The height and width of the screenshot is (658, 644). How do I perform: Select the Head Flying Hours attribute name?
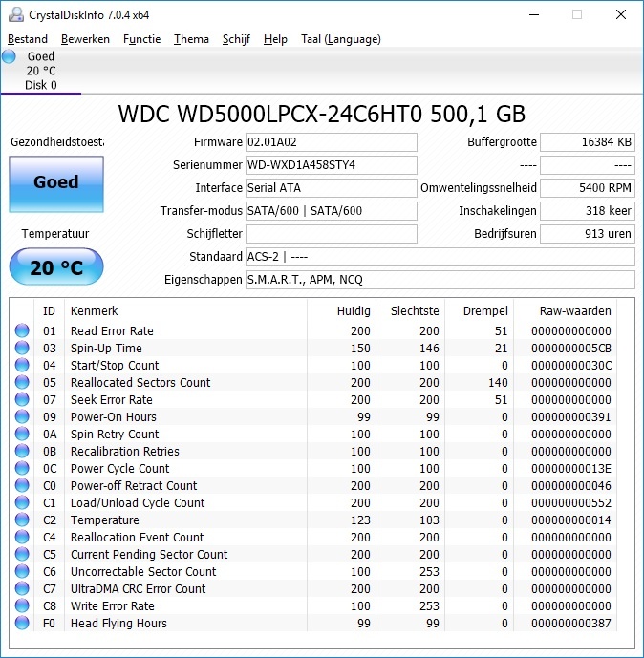click(x=118, y=624)
